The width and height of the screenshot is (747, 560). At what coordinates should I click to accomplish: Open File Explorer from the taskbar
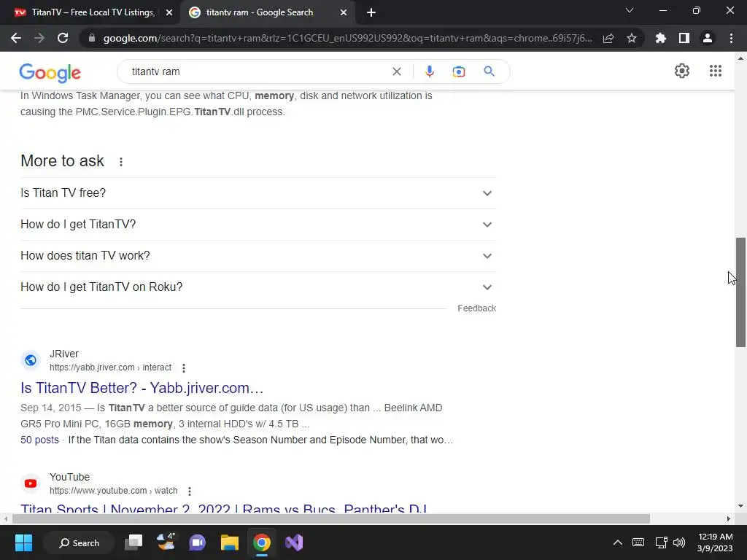[x=230, y=542]
